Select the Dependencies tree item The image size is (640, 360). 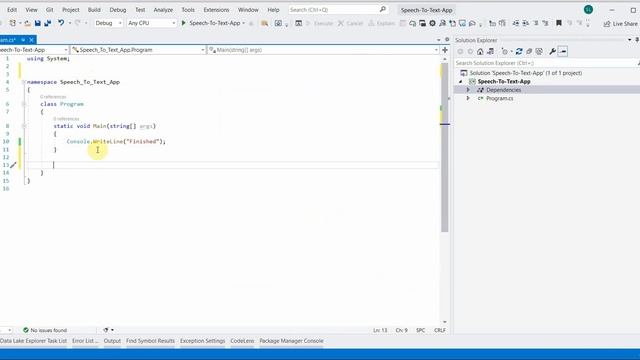(x=503, y=90)
